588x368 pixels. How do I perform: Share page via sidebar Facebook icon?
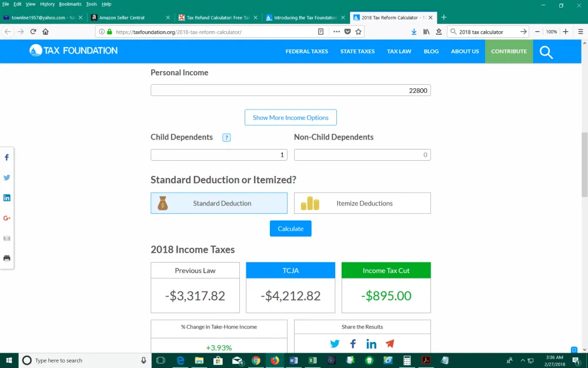[x=6, y=157]
